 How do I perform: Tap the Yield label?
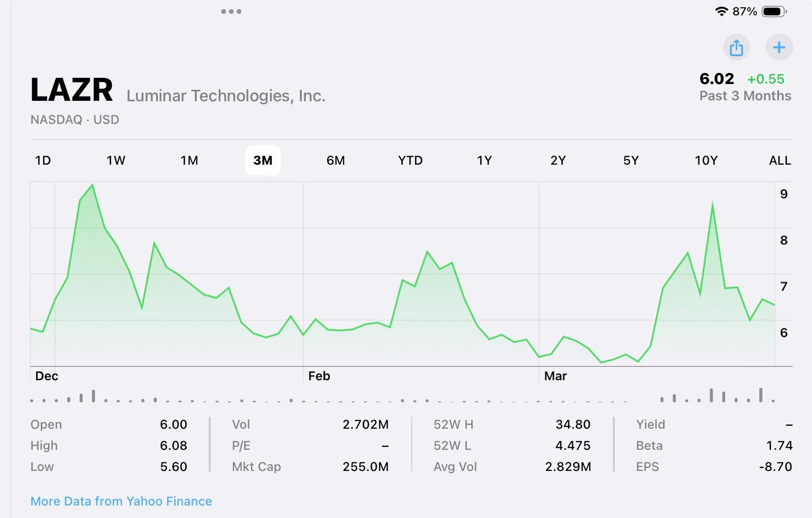pyautogui.click(x=651, y=424)
